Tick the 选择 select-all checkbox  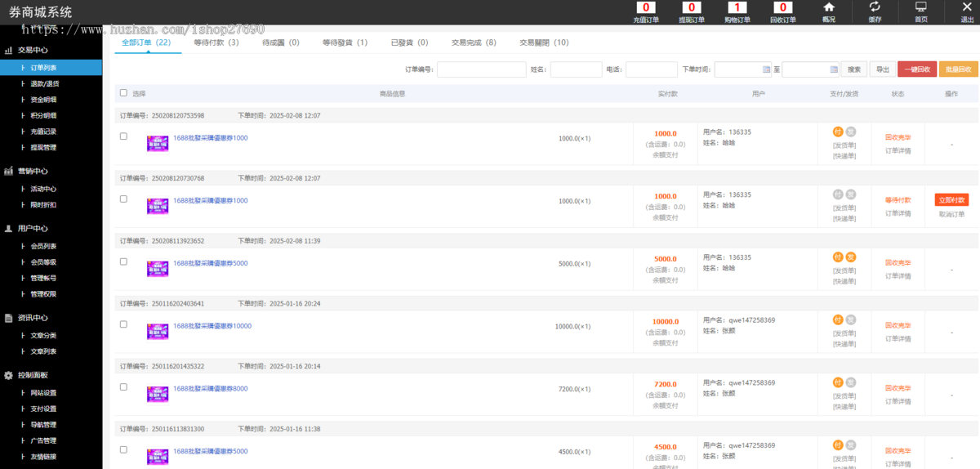[x=123, y=93]
